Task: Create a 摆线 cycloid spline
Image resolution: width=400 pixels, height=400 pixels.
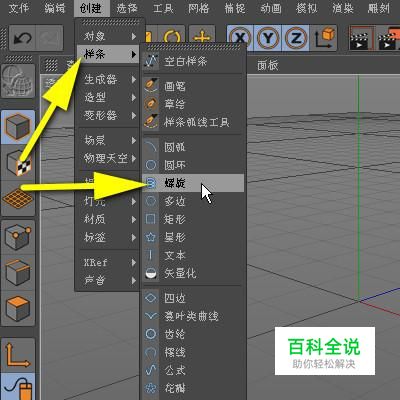Action: tap(193, 352)
